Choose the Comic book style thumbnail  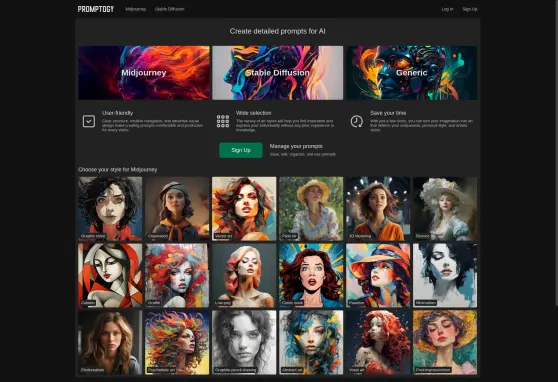[x=311, y=276]
